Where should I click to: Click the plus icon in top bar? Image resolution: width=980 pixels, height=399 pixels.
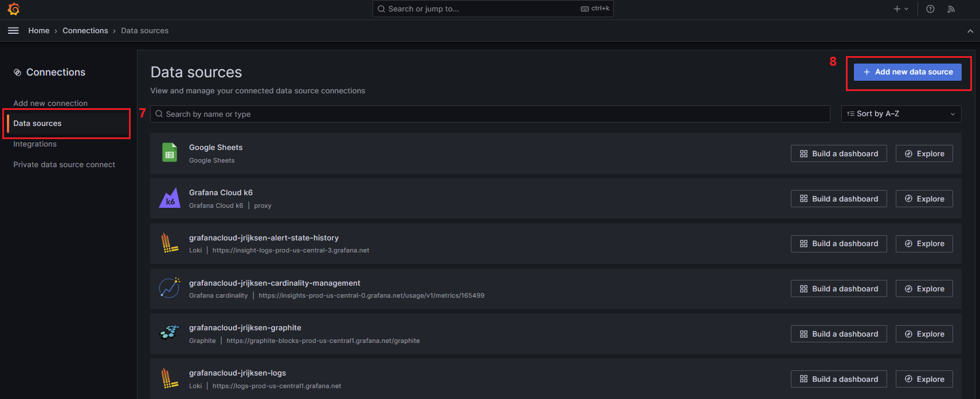coord(897,9)
